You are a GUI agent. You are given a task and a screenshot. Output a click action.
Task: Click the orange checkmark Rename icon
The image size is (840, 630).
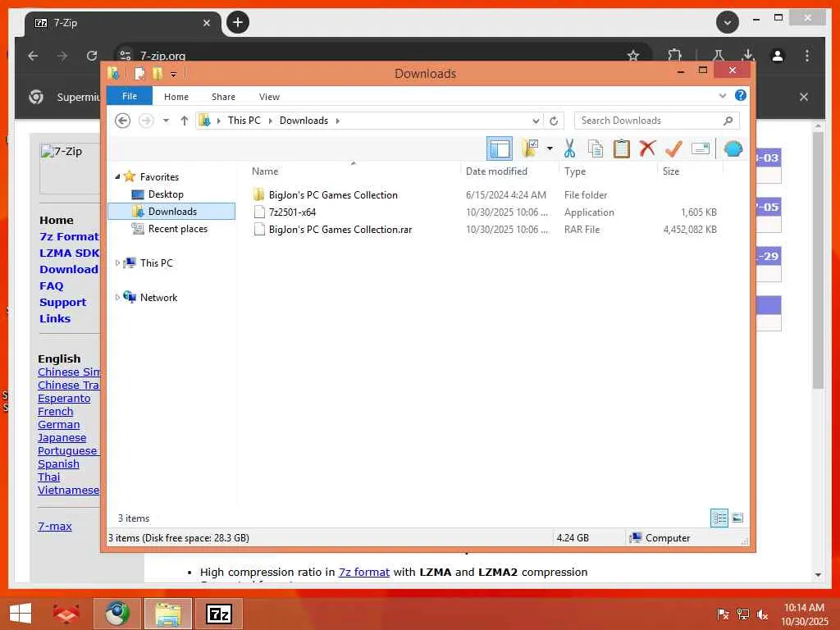pos(673,148)
